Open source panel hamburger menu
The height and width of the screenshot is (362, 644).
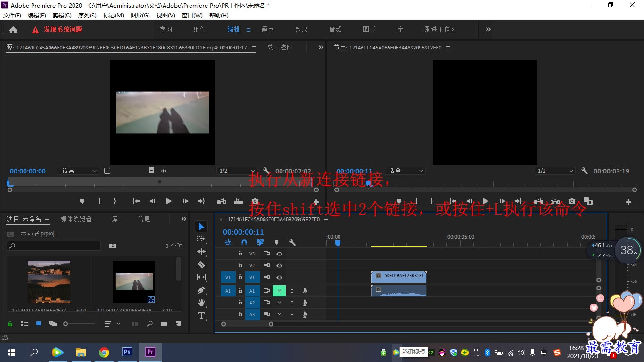(254, 48)
